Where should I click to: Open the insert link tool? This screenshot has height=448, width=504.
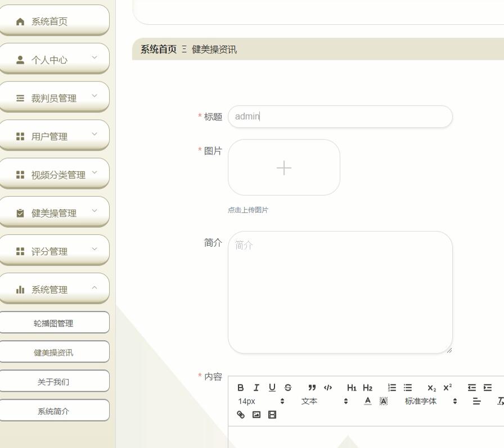(x=240, y=415)
